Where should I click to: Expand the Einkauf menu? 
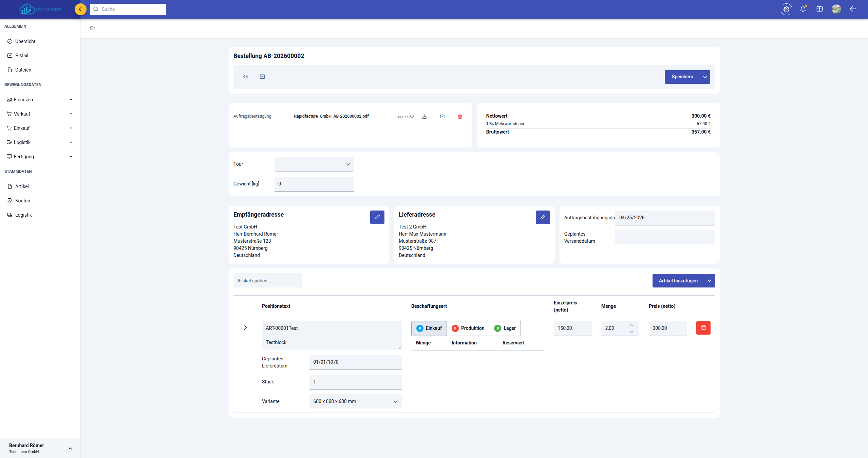click(40, 128)
